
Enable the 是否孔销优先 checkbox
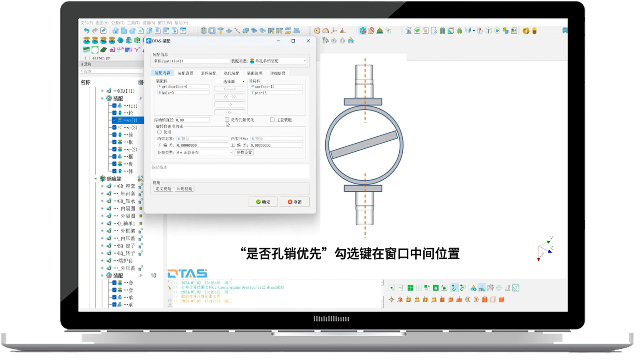(227, 120)
